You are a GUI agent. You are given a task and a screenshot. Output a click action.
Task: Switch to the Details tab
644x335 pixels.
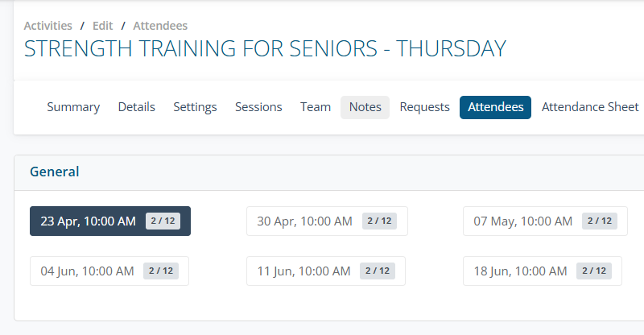pyautogui.click(x=136, y=107)
